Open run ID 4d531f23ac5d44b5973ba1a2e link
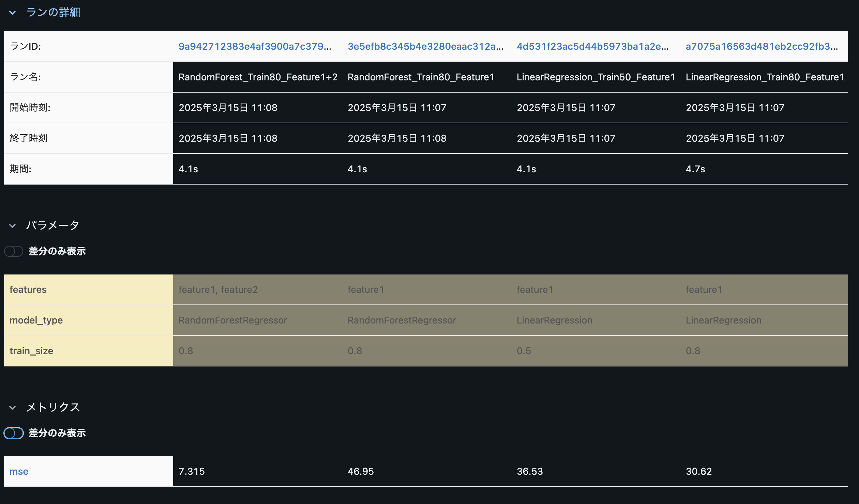The height and width of the screenshot is (504, 859). tap(592, 46)
